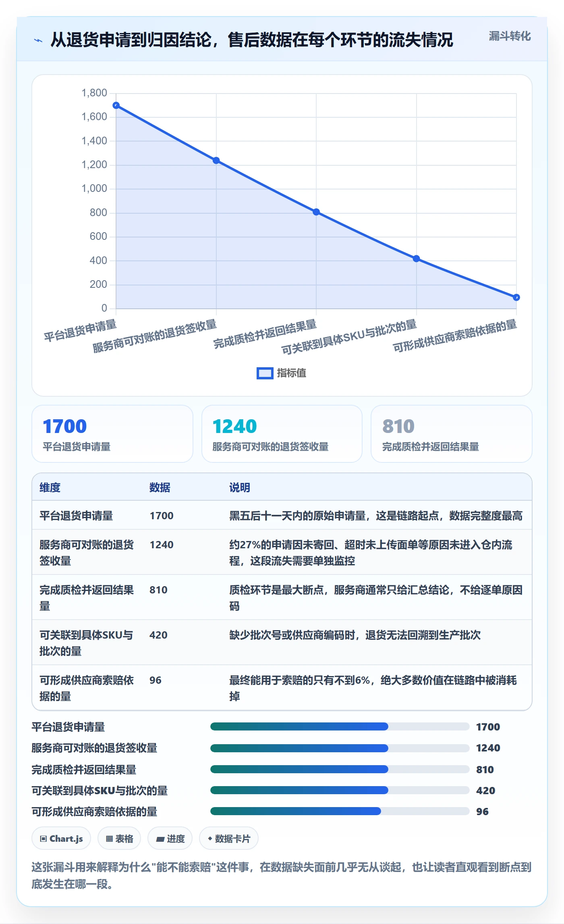Click x-axis label 可形成供应商索赔依据的量
The width and height of the screenshot is (564, 924).
click(x=455, y=335)
